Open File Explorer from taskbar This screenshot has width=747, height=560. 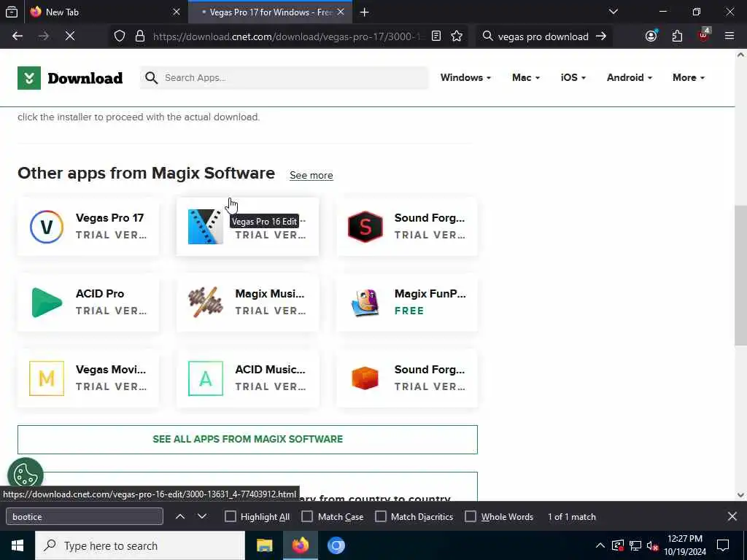264,545
